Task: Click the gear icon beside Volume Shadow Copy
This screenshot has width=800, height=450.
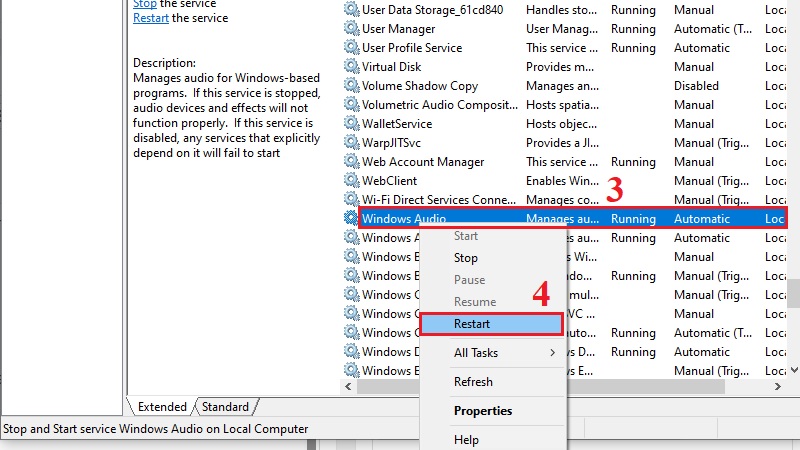Action: pos(351,85)
